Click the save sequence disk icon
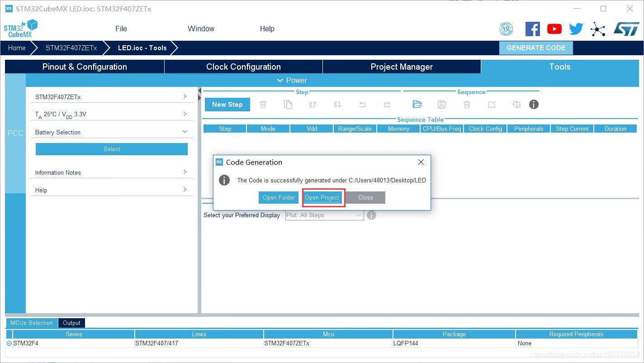 click(x=442, y=105)
